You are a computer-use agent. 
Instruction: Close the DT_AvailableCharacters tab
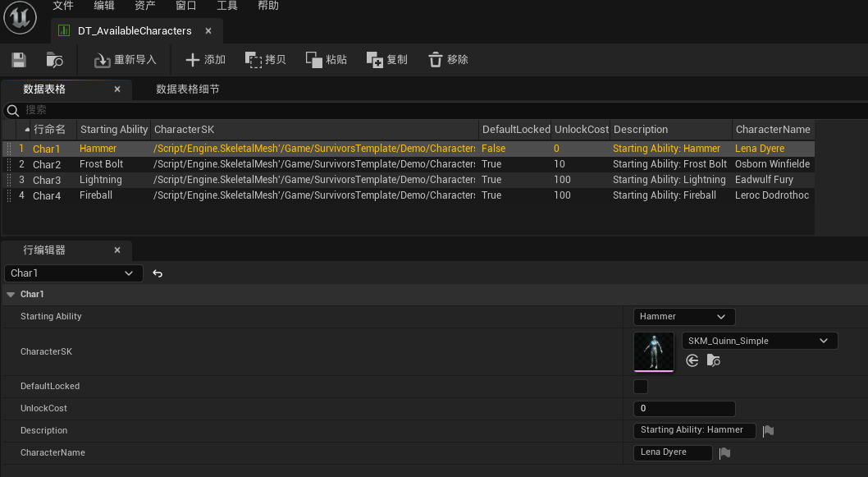pos(208,31)
